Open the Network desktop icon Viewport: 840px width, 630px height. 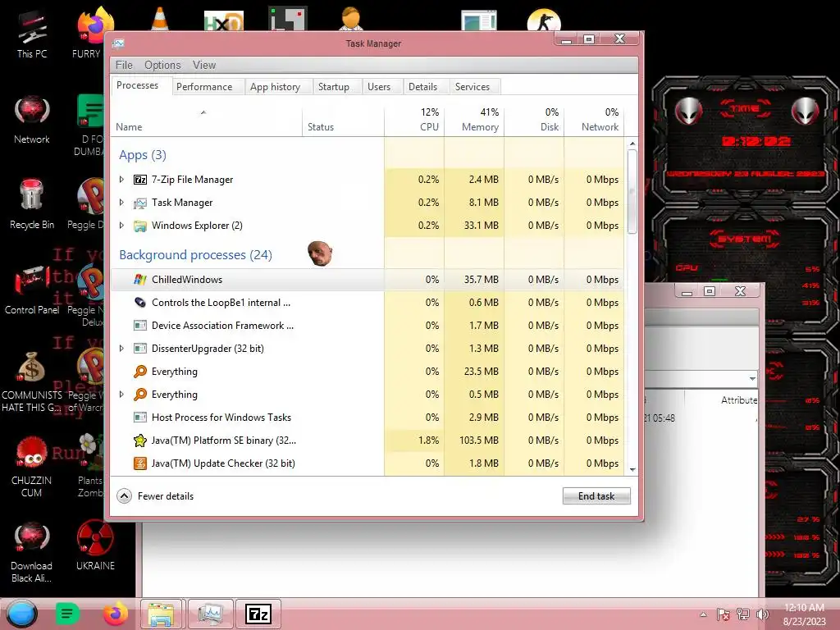pyautogui.click(x=32, y=120)
